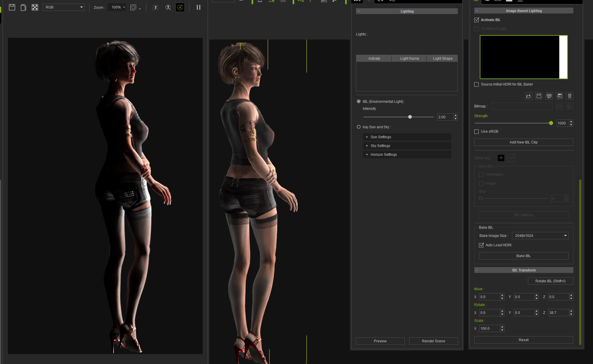Screen dimensions: 593x364
Task: Increase Rotate Z with up stepper arrow
Action: click(x=571, y=311)
